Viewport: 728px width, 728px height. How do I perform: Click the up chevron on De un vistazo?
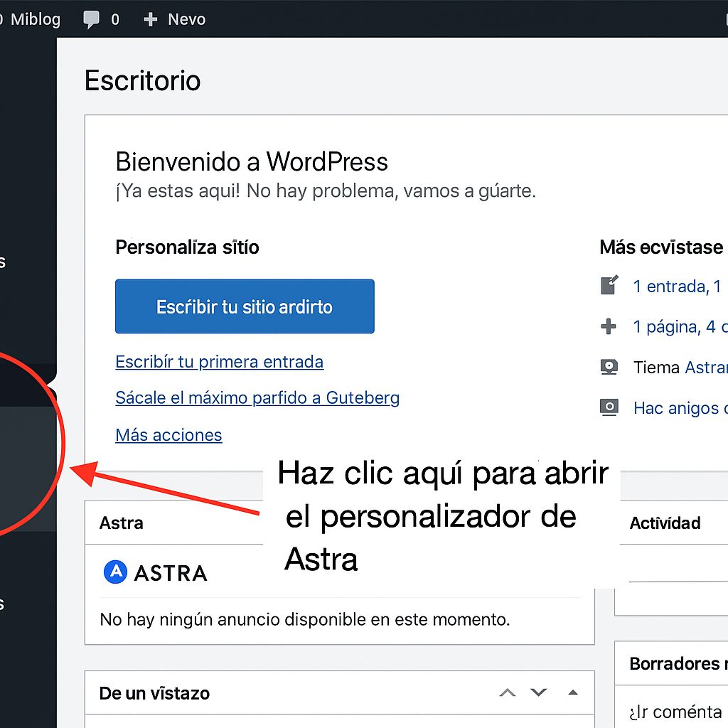pos(507,692)
